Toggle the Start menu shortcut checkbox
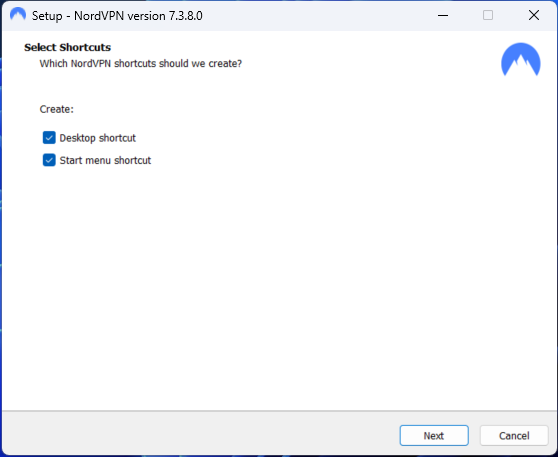Viewport: 558px width, 457px height. click(x=49, y=160)
